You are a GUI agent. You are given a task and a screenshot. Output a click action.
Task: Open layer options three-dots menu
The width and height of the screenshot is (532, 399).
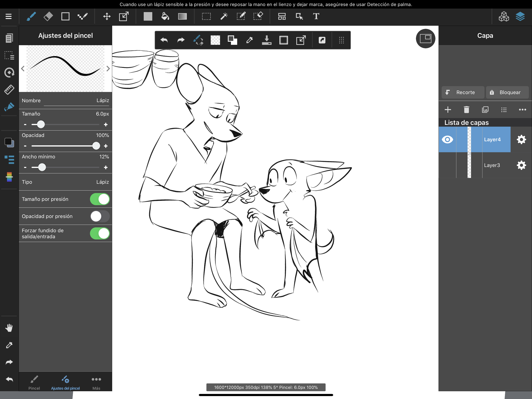click(x=522, y=110)
